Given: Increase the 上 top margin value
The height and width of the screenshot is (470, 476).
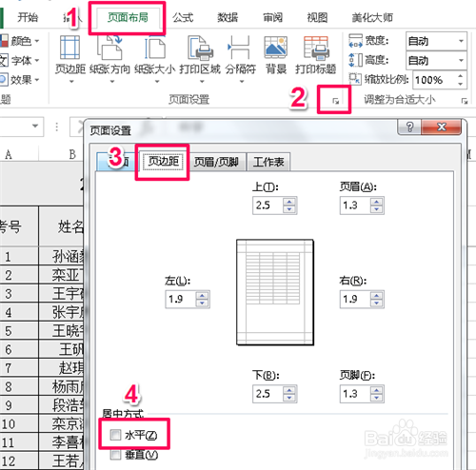Looking at the screenshot, I should pos(289,202).
